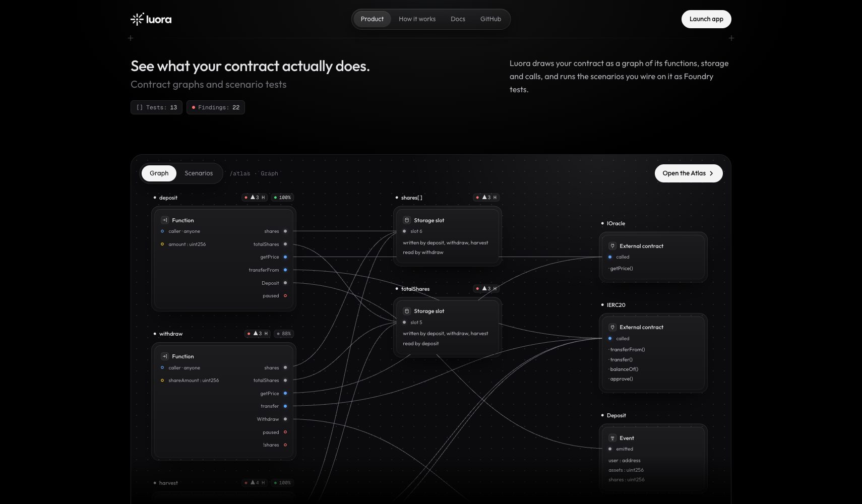
Task: Click transferFrom output port on deposit function
Action: coord(285,270)
